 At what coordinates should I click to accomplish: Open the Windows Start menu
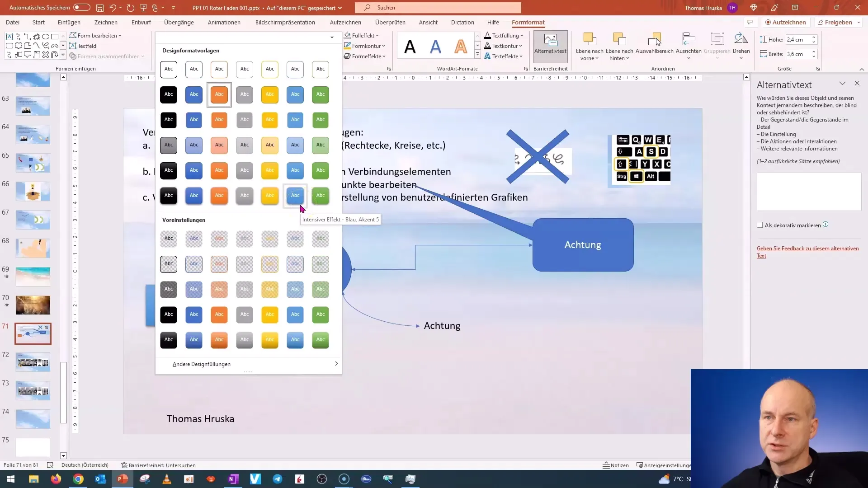pos(11,479)
